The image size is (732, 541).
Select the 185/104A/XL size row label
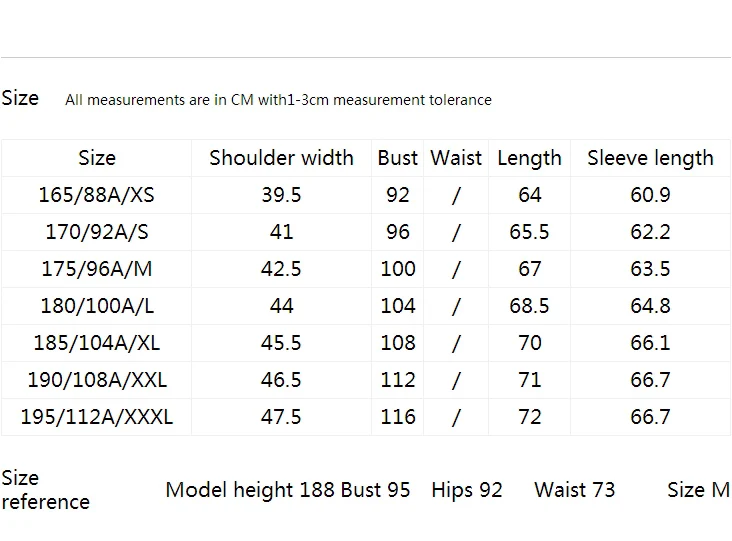pos(97,342)
